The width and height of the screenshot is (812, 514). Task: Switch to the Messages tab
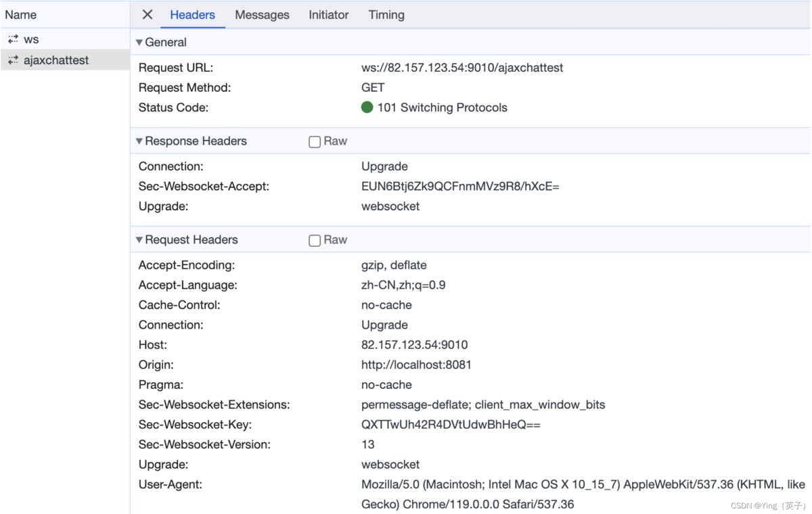[x=262, y=15]
